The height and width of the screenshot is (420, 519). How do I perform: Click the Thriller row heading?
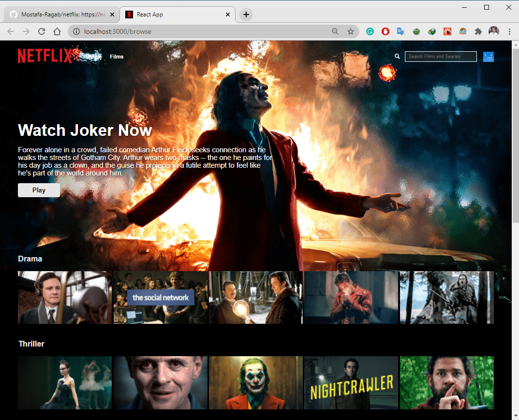pyautogui.click(x=31, y=344)
